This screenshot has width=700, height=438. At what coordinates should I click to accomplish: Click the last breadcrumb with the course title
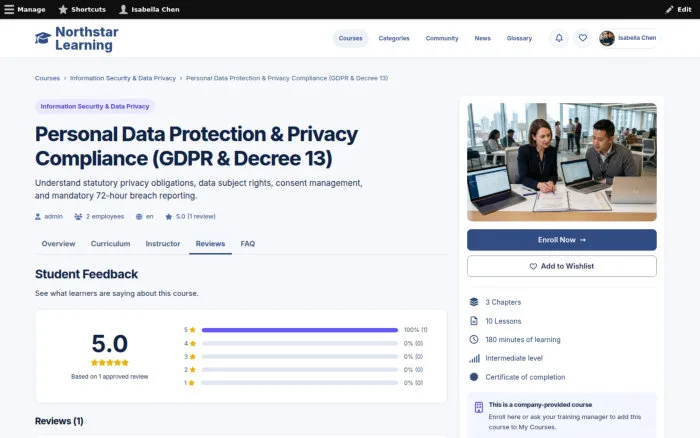[x=287, y=78]
